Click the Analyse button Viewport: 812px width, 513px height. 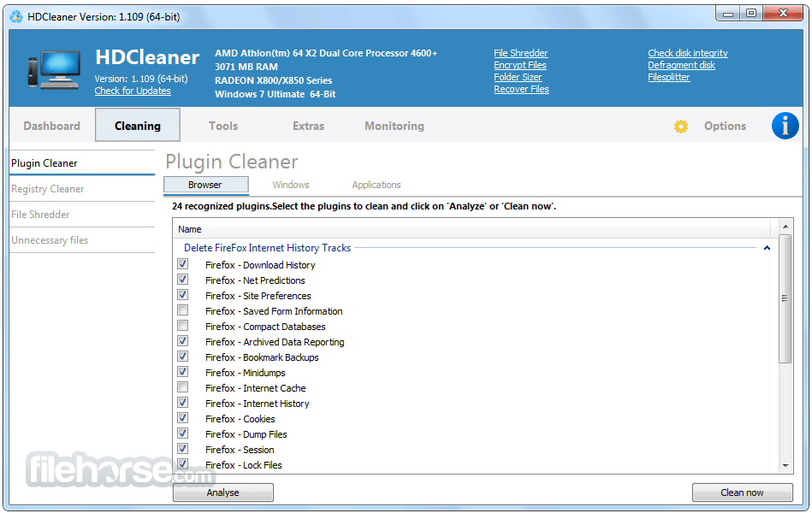coord(223,492)
